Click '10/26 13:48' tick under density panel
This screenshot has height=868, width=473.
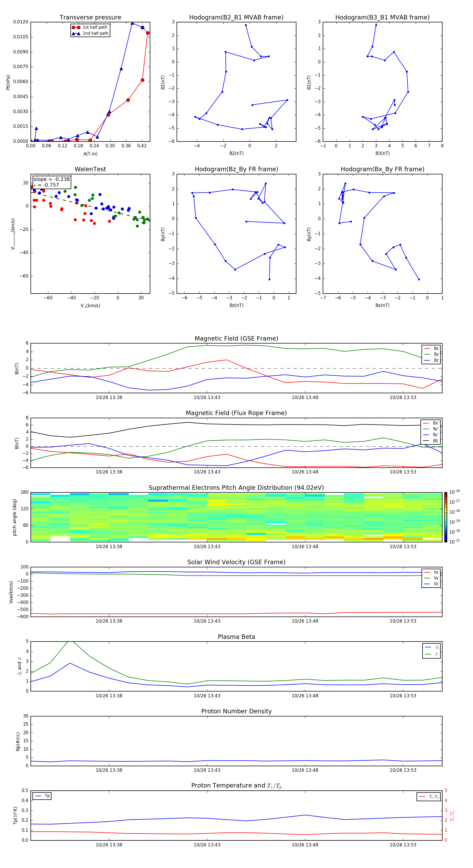305,770
